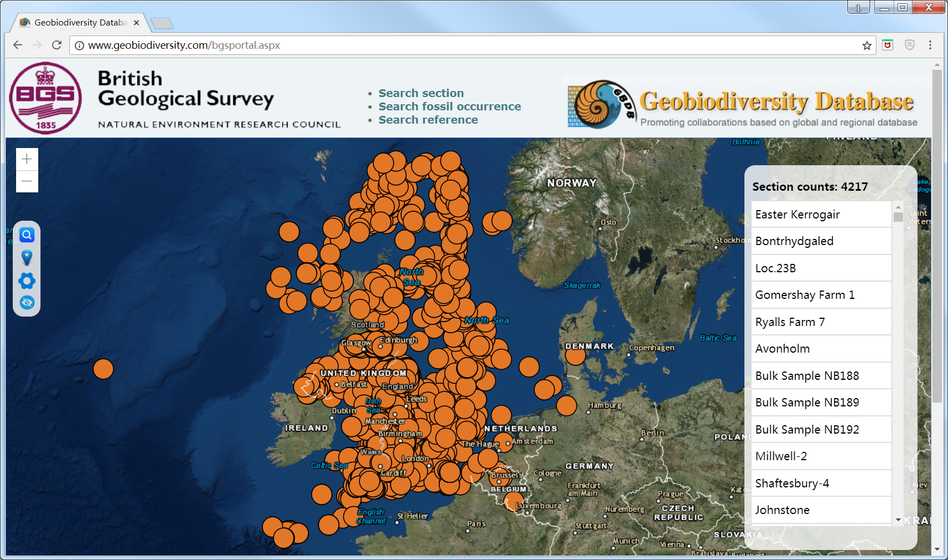The image size is (948, 560).
Task: Zoom out the map with minus button
Action: 27,181
